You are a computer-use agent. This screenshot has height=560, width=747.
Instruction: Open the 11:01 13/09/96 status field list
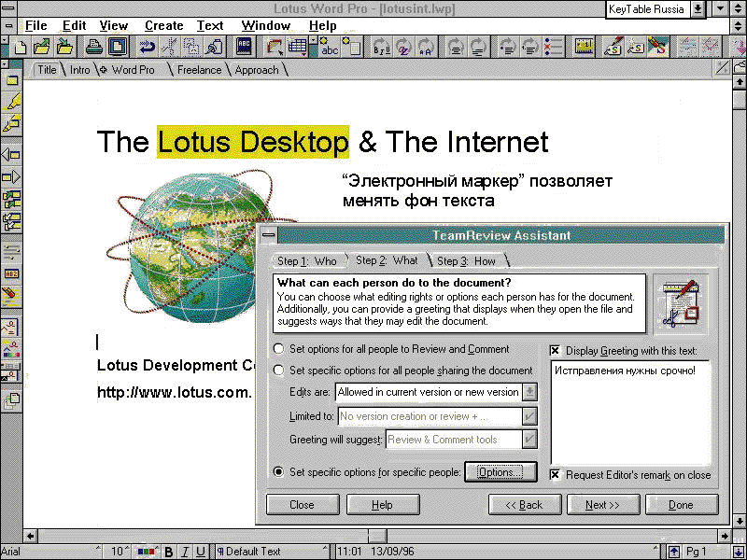(498, 552)
